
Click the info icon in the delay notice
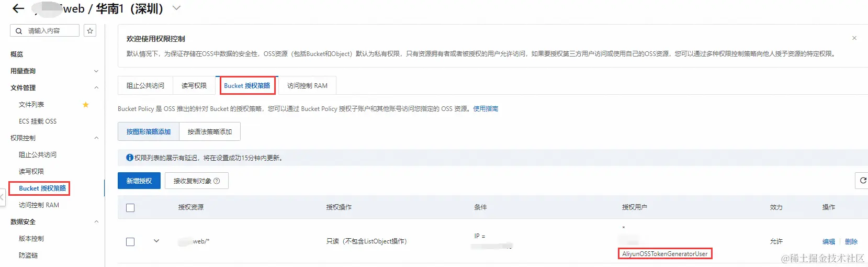pyautogui.click(x=130, y=158)
